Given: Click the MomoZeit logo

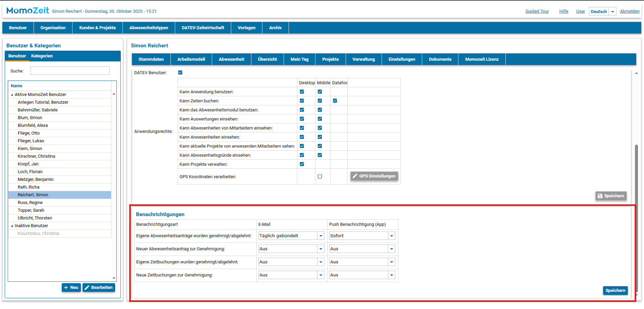Looking at the screenshot, I should coord(28,11).
